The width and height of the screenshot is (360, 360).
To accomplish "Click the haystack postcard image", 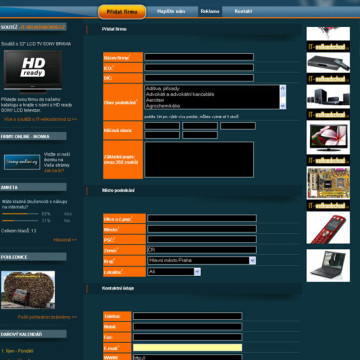I will tap(28, 290).
